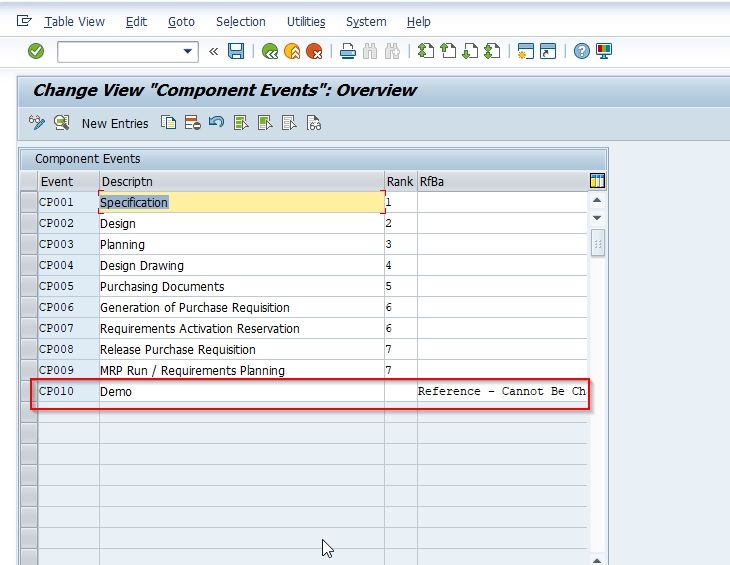Click the red Cancel icon
The height and width of the screenshot is (565, 730).
pyautogui.click(x=315, y=51)
